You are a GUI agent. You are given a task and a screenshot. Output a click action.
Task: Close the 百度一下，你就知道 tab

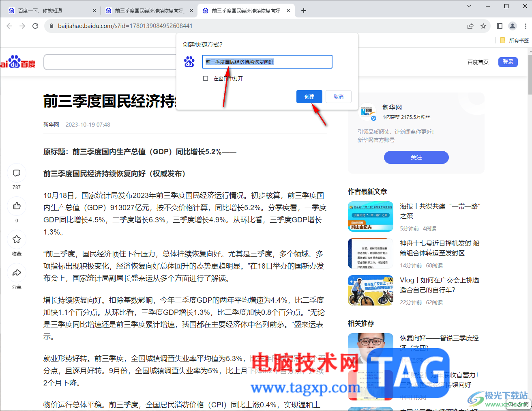coord(94,11)
